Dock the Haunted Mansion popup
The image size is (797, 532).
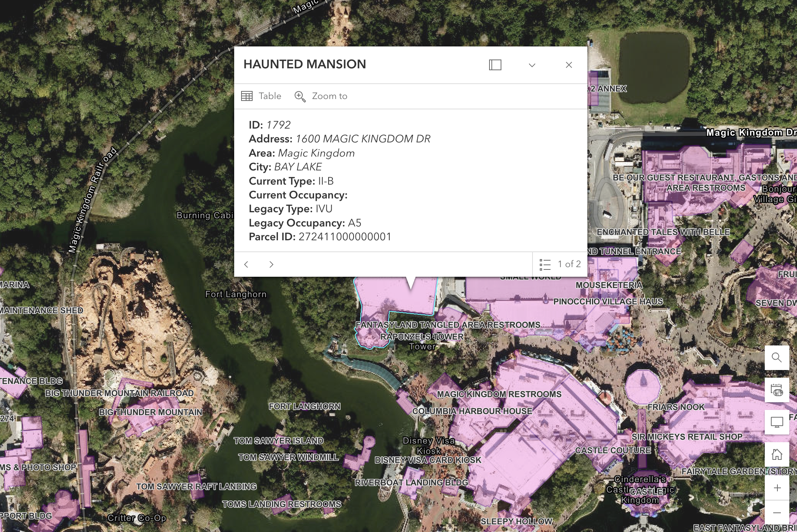(x=495, y=65)
